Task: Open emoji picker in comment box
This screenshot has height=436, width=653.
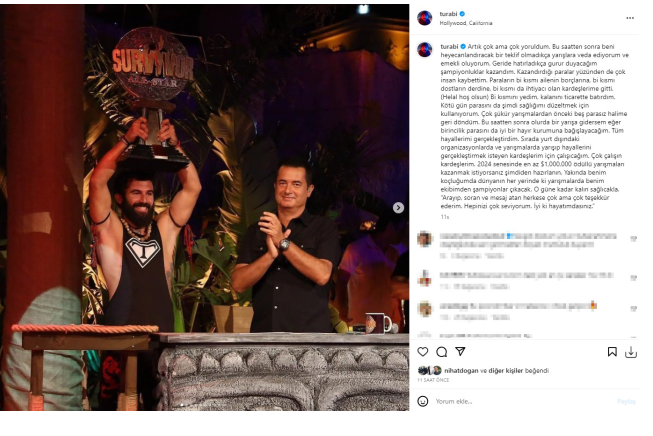Action: 423,401
